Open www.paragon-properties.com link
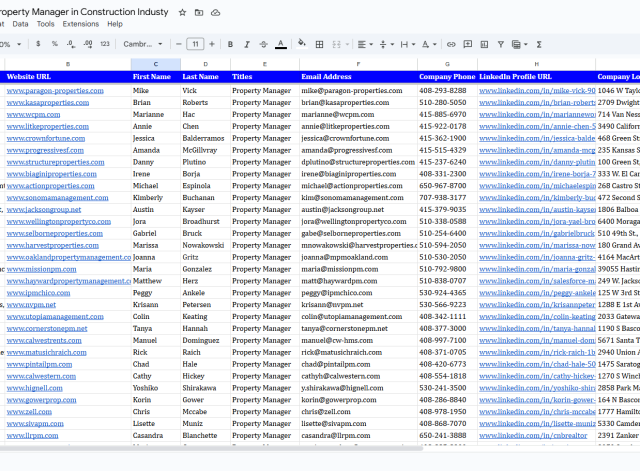 click(x=55, y=91)
